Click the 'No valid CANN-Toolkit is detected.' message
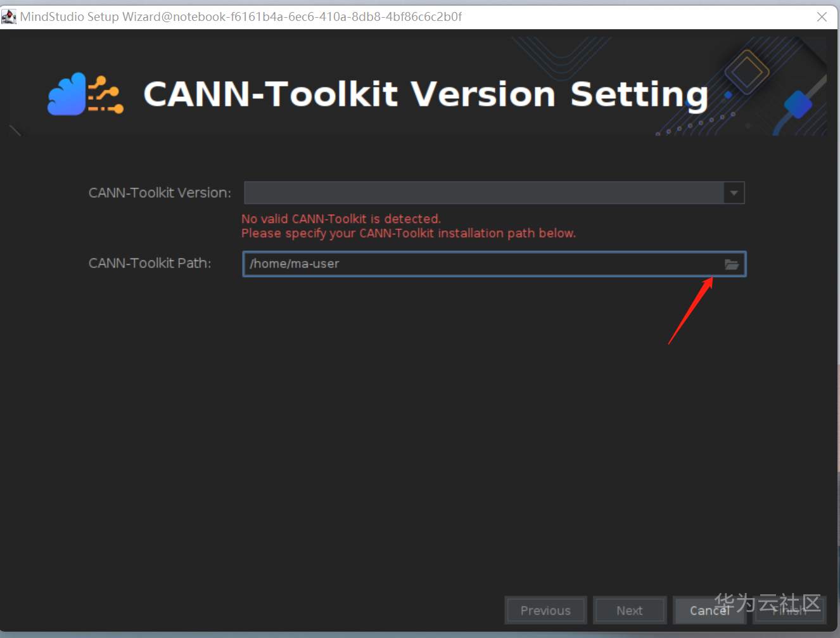Image resolution: width=840 pixels, height=638 pixels. (x=341, y=219)
